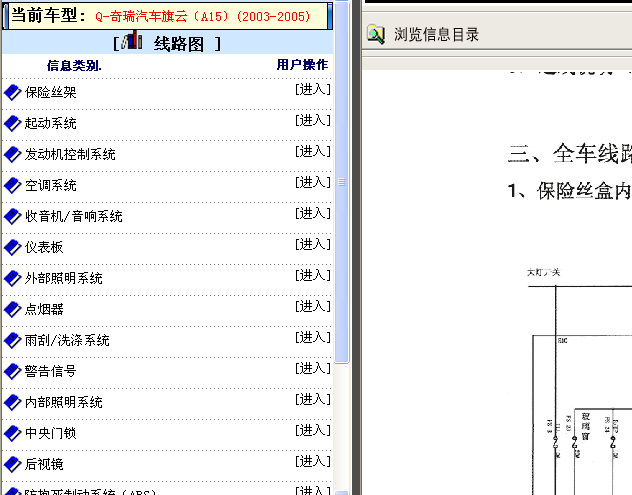Select the 中央门锁 list entry text
This screenshot has width=632, height=495.
50,433
